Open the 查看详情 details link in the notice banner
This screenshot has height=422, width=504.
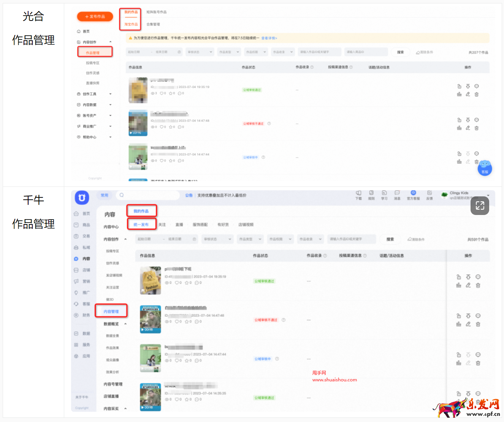[x=269, y=38]
